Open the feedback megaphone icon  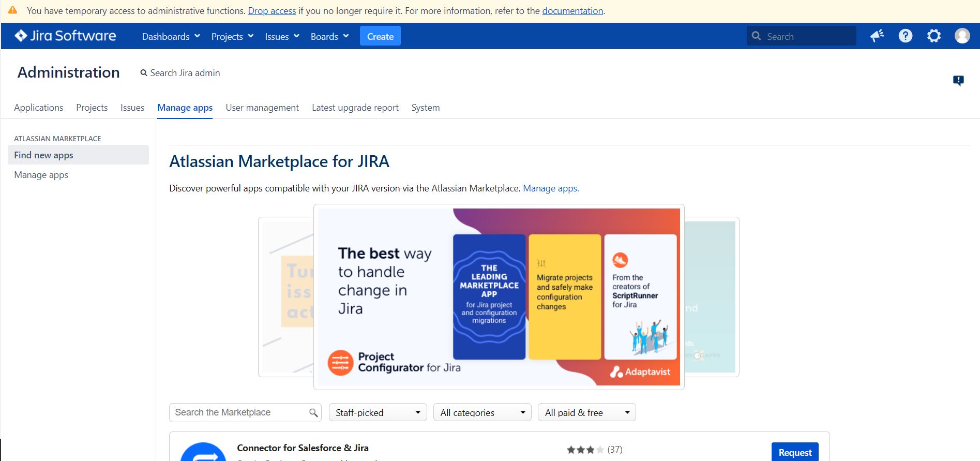(x=877, y=36)
